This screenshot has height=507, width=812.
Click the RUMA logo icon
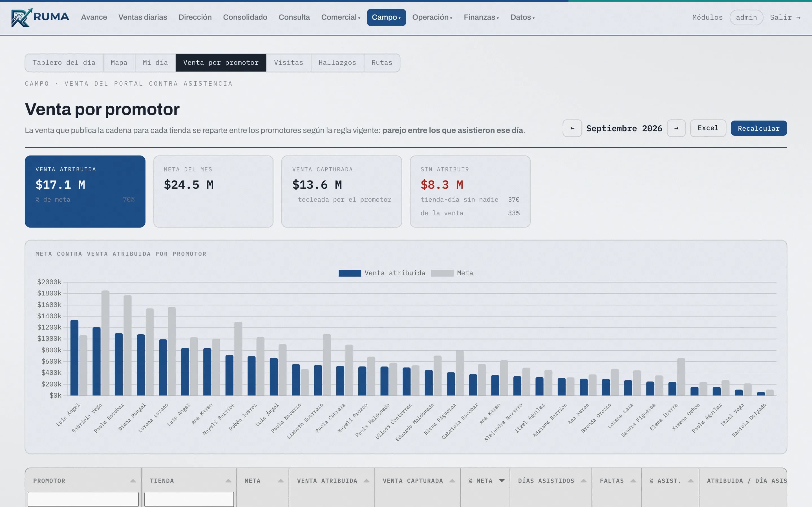click(22, 17)
